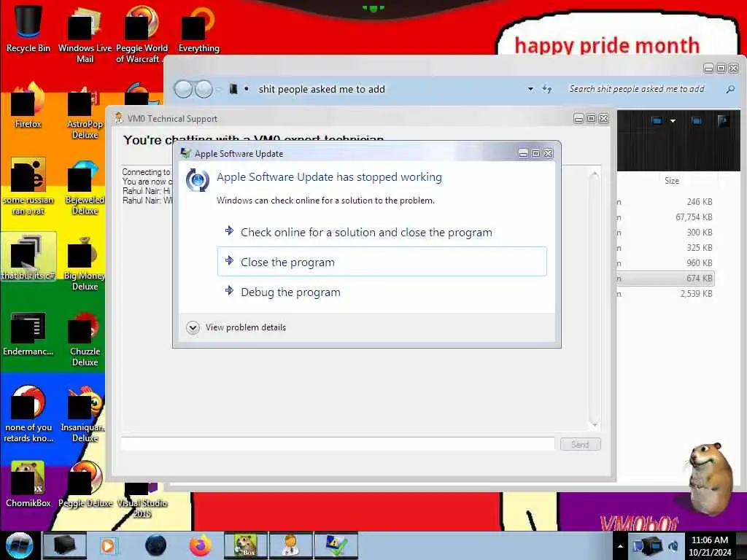Click the search magnifier icon in Explorer
Viewport: 747px width, 560px height.
(730, 89)
